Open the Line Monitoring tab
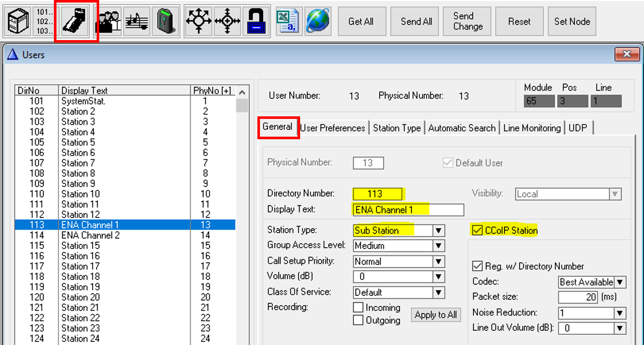The width and height of the screenshot is (644, 345). [532, 128]
